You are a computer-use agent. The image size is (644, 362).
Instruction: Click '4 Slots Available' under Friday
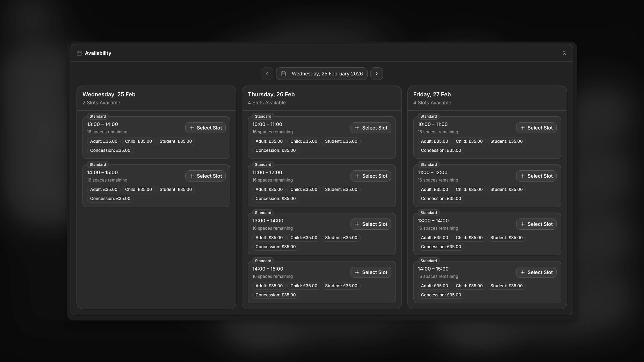tap(432, 103)
